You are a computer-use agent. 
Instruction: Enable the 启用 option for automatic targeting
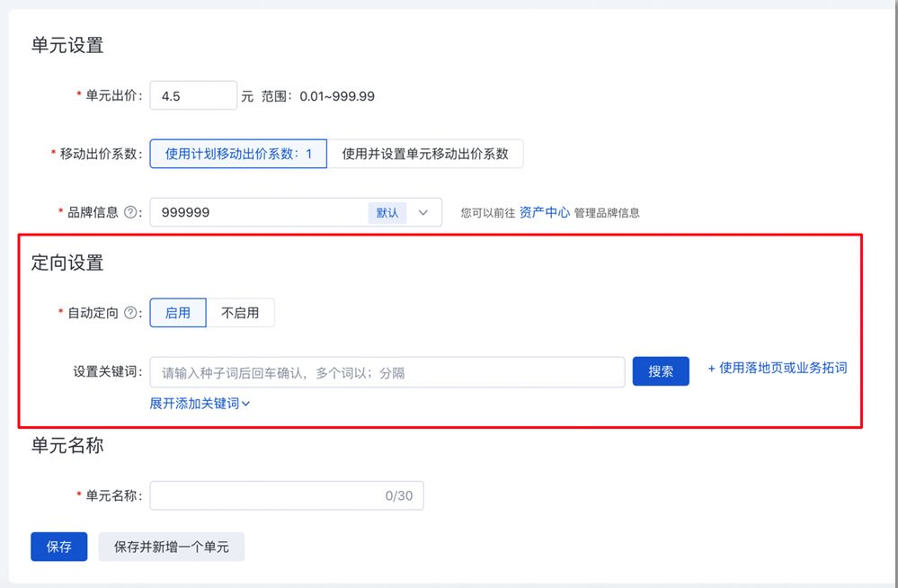click(177, 312)
